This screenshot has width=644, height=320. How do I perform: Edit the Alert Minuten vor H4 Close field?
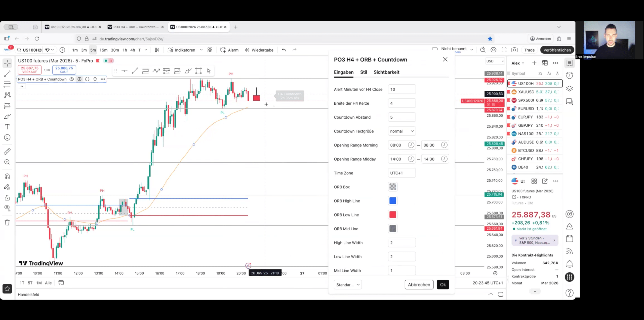click(x=402, y=89)
